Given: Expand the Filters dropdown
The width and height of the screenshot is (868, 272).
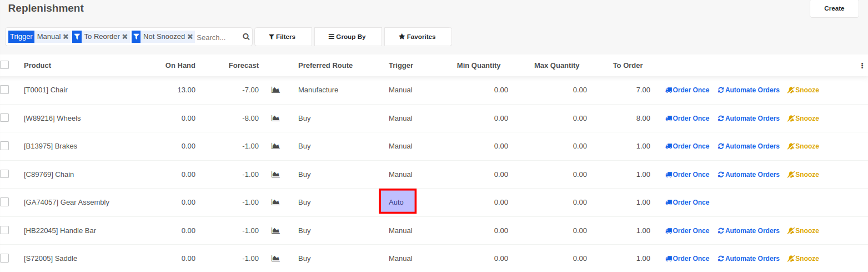Looking at the screenshot, I should [282, 37].
